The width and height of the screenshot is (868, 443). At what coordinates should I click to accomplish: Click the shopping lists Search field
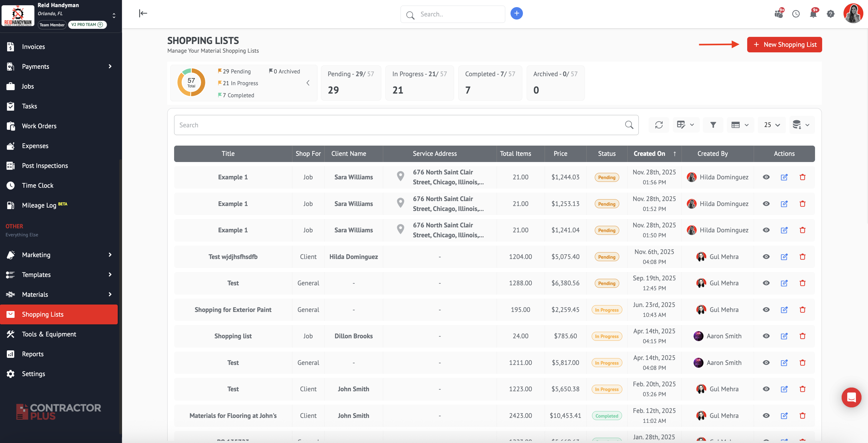pos(401,125)
